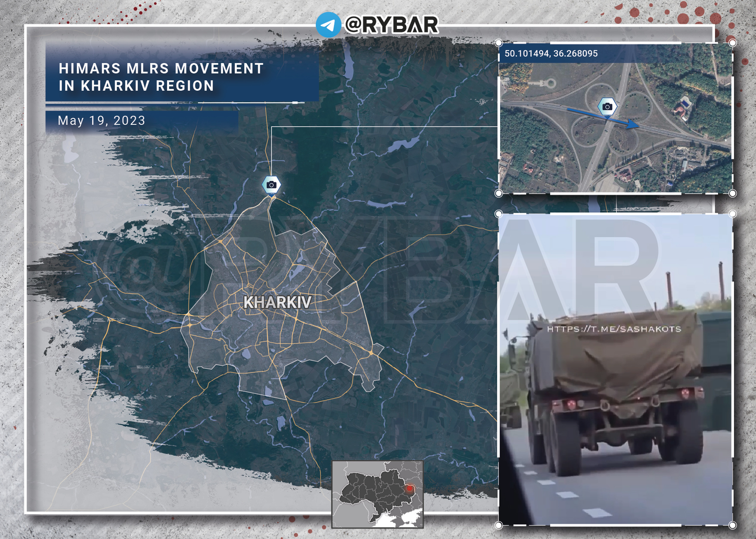Click the bottom-left corner handle of the satellite inset
The image size is (756, 539).
tap(498, 193)
